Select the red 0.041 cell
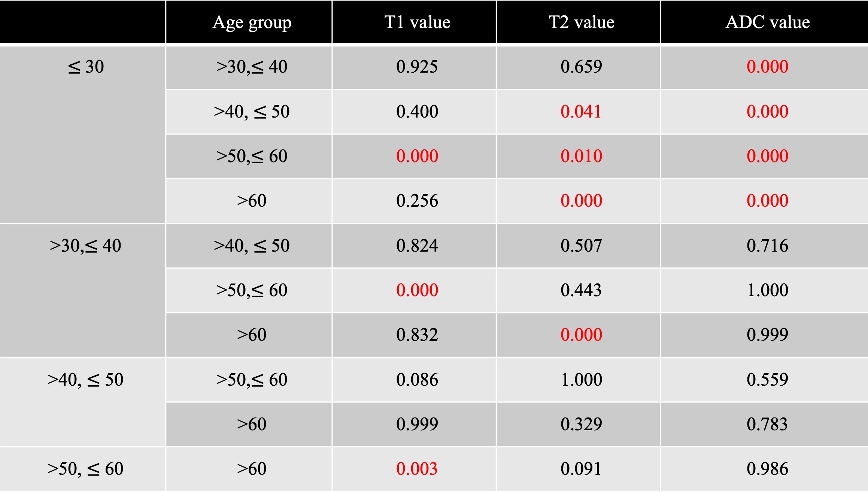 point(581,112)
